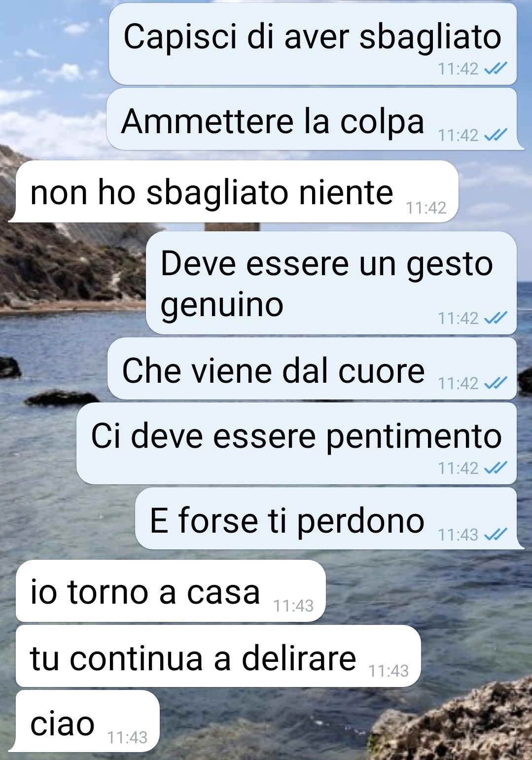
Task: Tap the 11:43 timestamp on 'io torno a casa'
Action: tap(293, 606)
